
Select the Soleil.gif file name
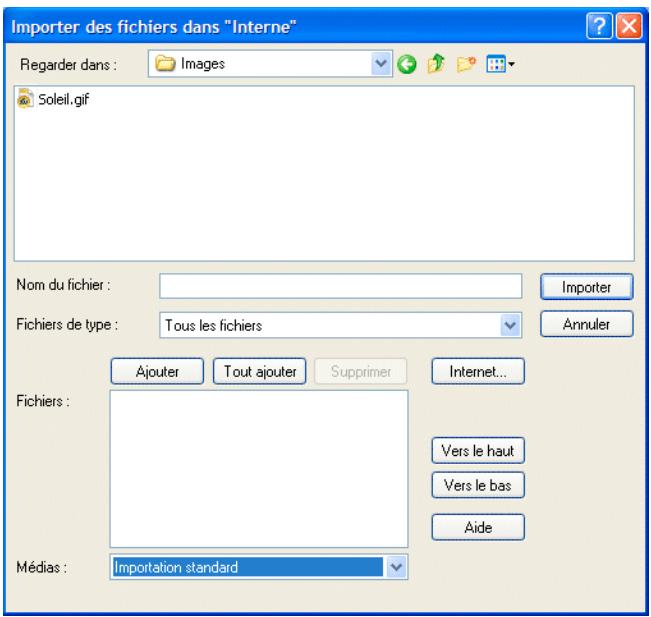[64, 100]
